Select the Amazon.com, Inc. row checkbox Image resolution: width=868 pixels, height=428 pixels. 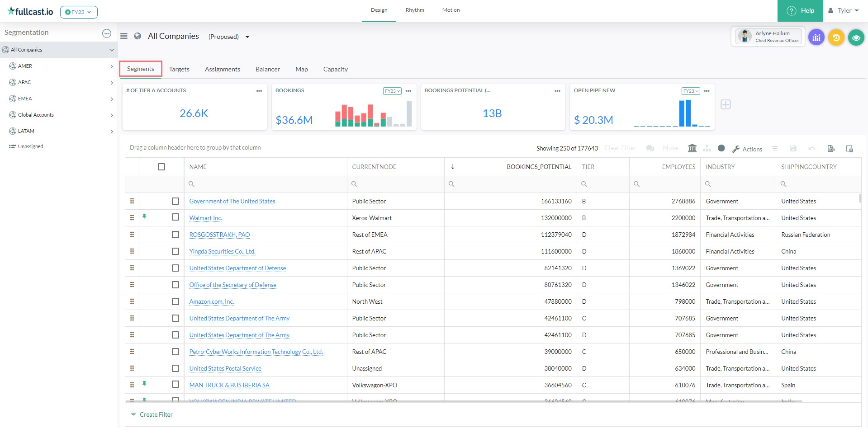tap(175, 301)
